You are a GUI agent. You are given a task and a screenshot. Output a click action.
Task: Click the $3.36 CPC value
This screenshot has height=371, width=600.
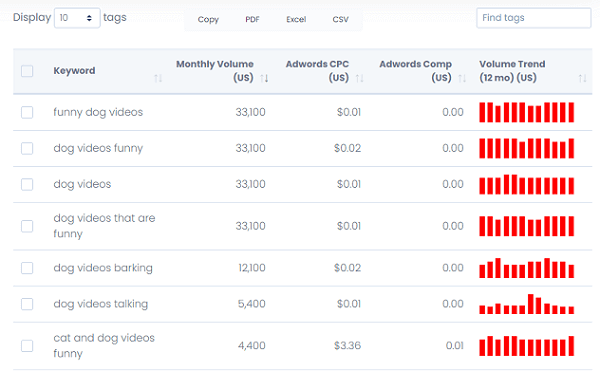click(347, 346)
